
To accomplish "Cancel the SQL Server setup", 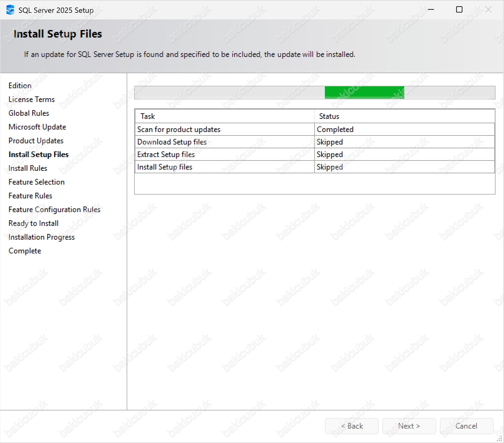I will pyautogui.click(x=466, y=426).
